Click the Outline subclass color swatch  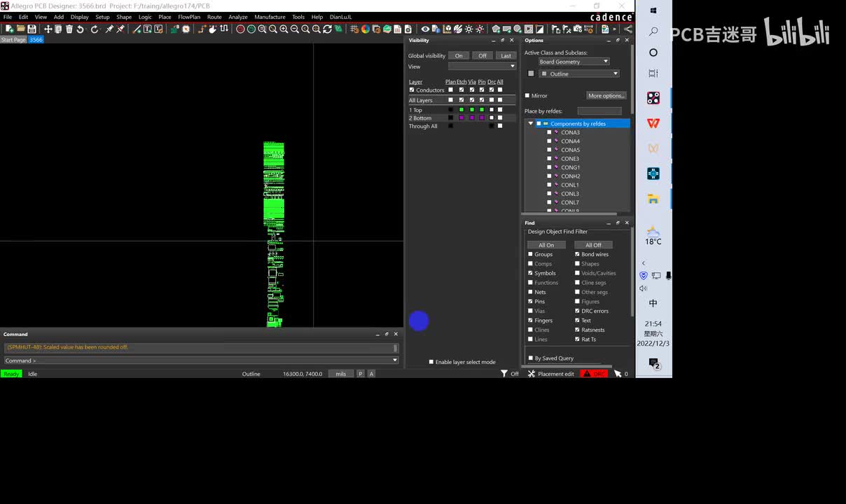click(x=531, y=73)
